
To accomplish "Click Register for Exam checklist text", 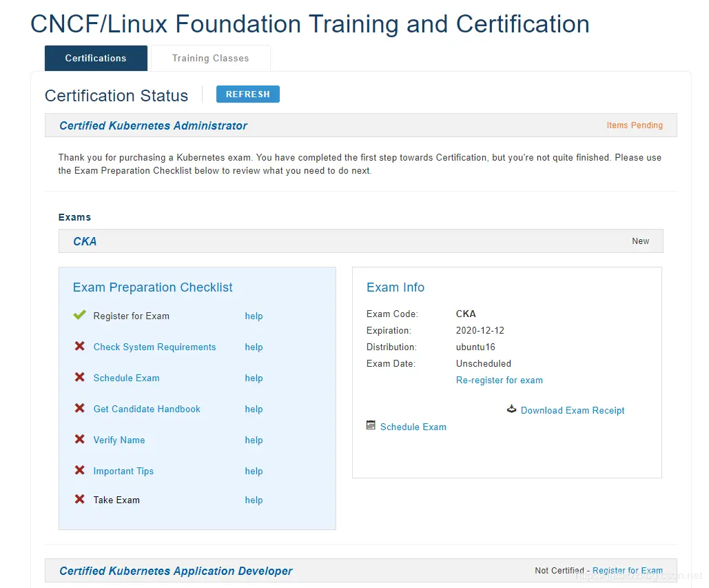I will pyautogui.click(x=131, y=316).
